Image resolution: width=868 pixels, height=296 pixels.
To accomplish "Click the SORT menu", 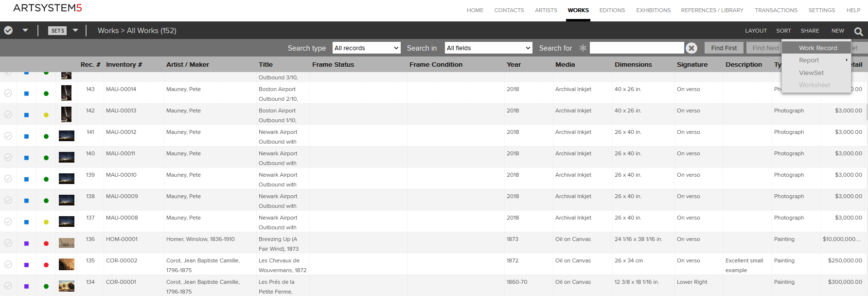I will (783, 31).
